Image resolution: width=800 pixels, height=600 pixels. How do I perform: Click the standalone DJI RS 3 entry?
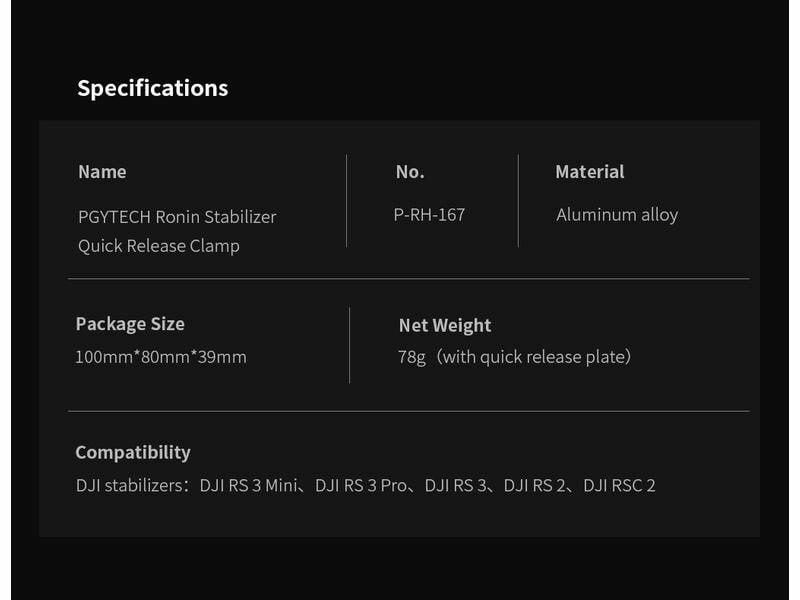pyautogui.click(x=455, y=486)
